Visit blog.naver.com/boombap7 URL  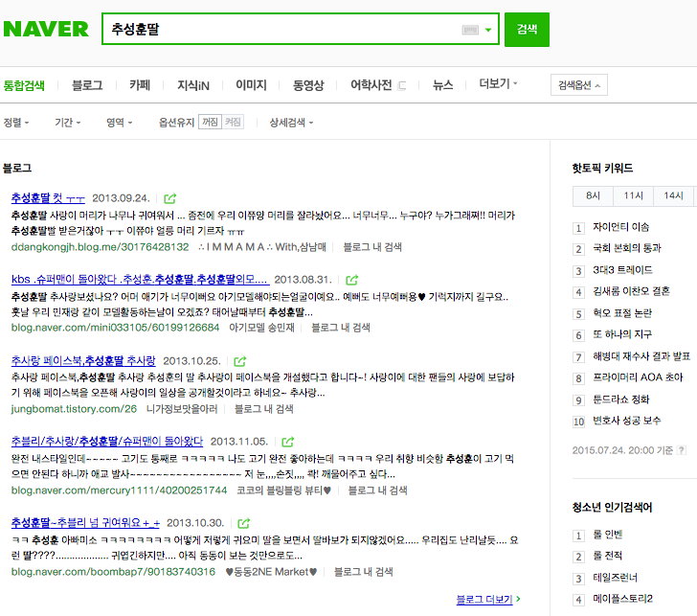[113, 572]
